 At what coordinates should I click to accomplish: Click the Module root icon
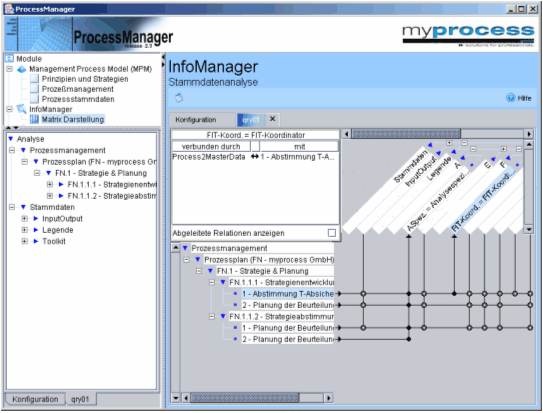tap(10, 59)
